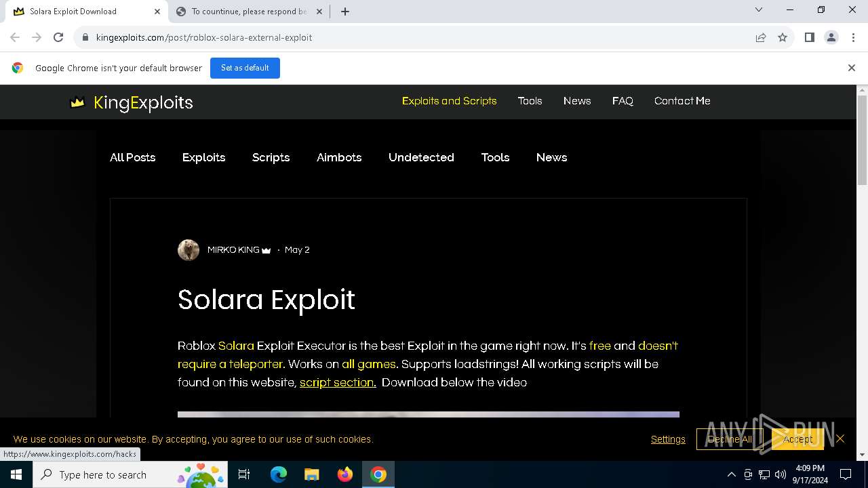Open the Tools header menu item
868x488 pixels.
coord(530,101)
